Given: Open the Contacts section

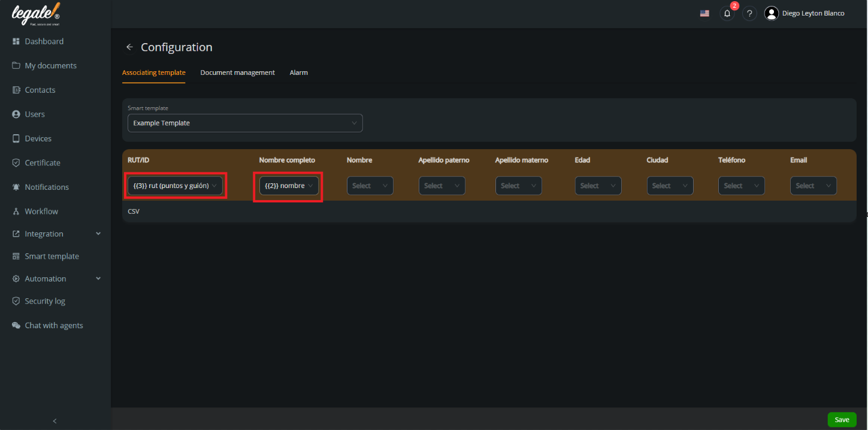Looking at the screenshot, I should pos(40,89).
